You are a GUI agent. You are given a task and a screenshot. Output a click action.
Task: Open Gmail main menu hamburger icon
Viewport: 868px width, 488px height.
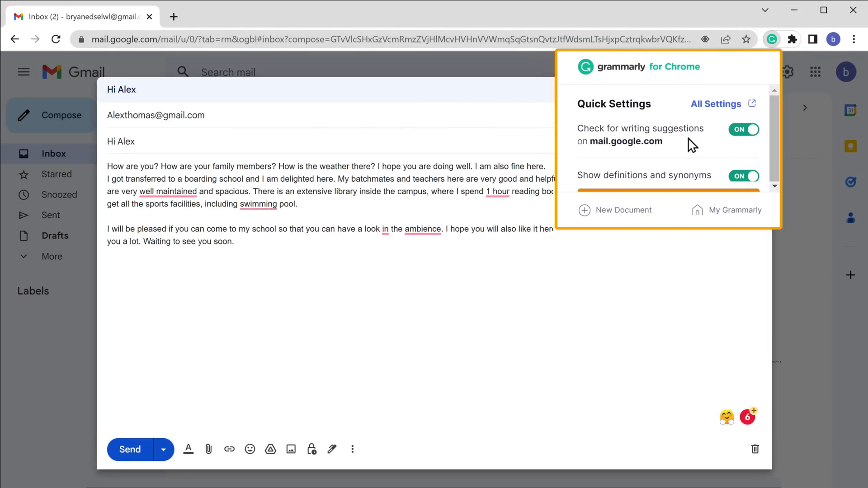[24, 72]
